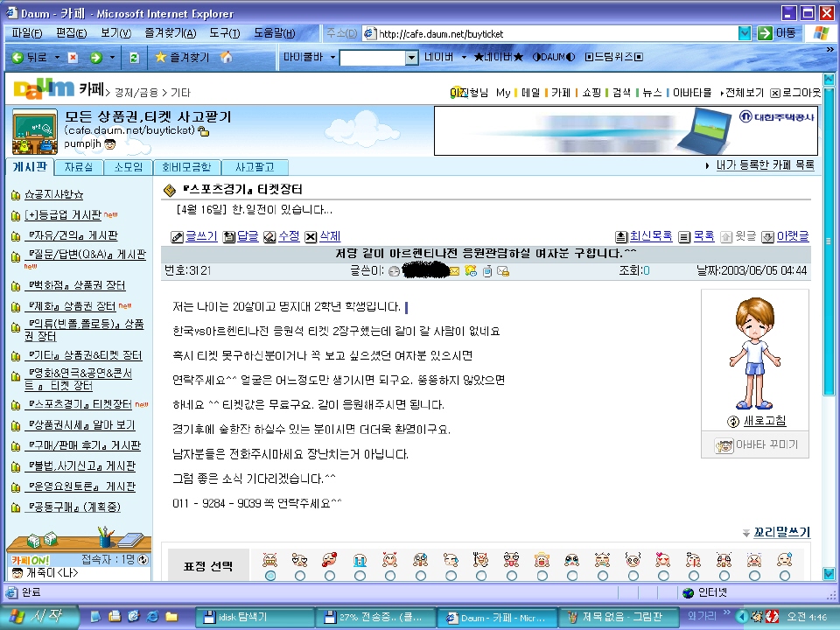Switch to the 자료실 tab
The width and height of the screenshot is (840, 630).
pos(79,167)
